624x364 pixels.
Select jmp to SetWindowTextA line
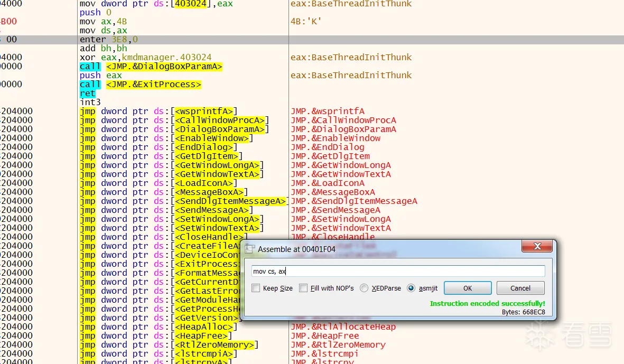click(x=172, y=228)
